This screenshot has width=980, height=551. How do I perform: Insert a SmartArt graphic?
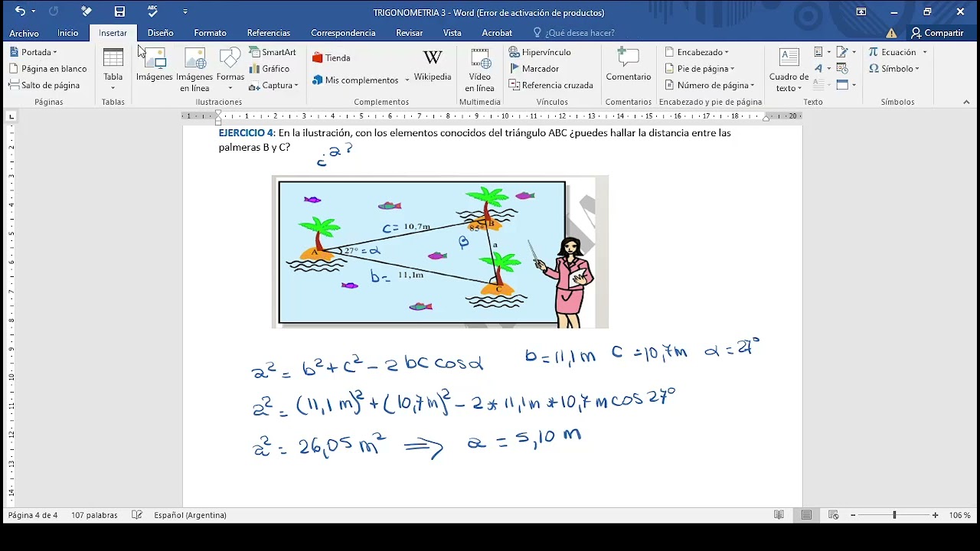tap(273, 52)
